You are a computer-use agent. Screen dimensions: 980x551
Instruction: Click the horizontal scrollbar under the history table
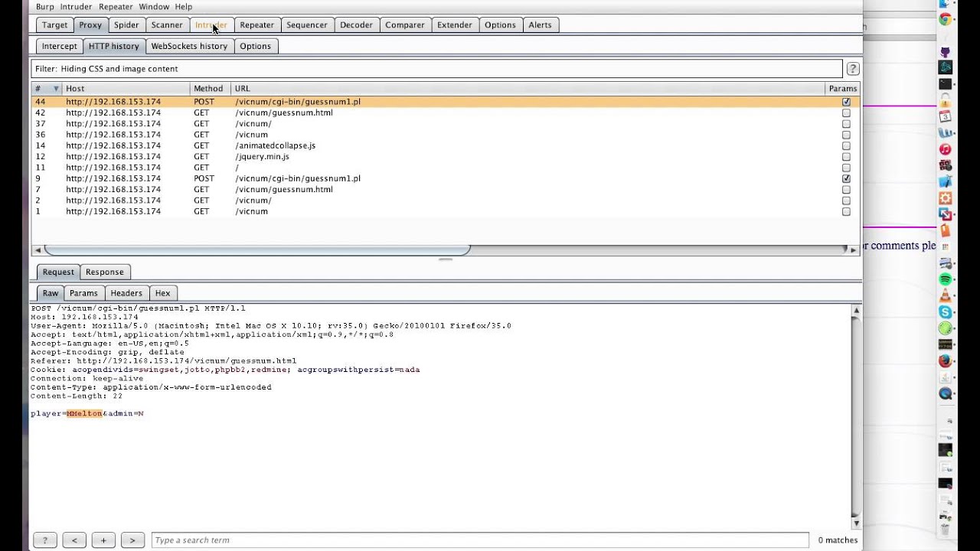(x=256, y=250)
